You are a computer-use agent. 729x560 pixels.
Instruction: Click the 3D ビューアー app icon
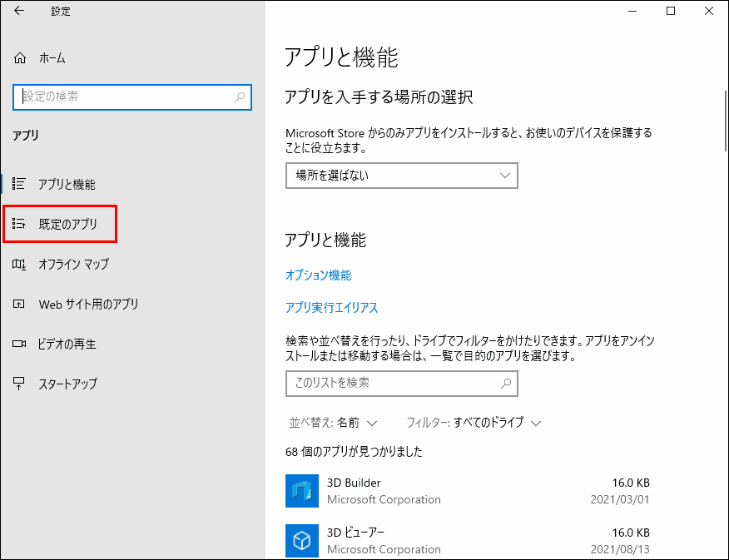coord(302,541)
